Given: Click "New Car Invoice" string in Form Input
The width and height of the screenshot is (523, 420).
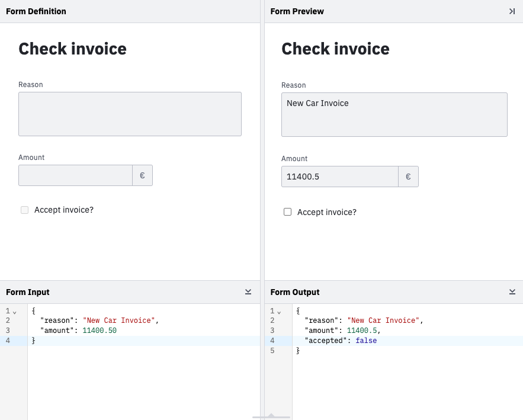Looking at the screenshot, I should click(x=118, y=320).
